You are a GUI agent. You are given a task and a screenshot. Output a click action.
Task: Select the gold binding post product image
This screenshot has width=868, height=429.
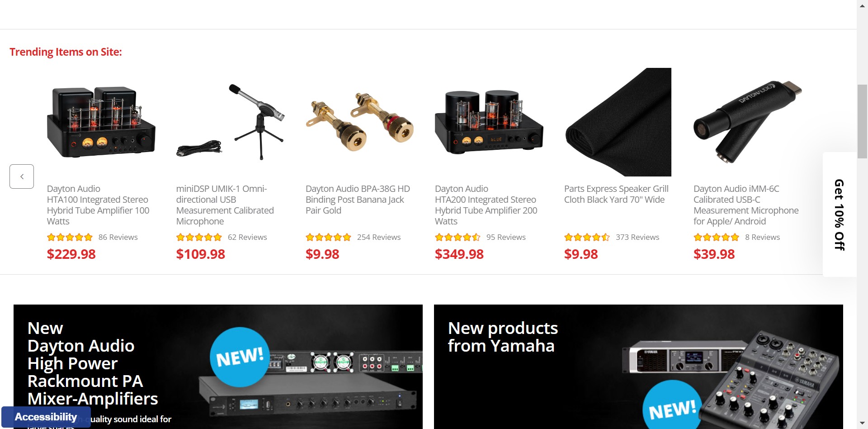tap(360, 122)
